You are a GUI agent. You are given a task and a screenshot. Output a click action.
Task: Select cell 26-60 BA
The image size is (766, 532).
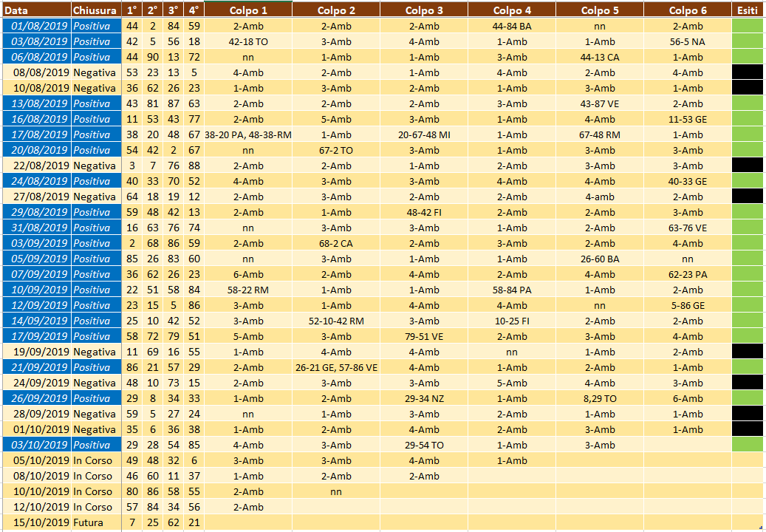600,259
